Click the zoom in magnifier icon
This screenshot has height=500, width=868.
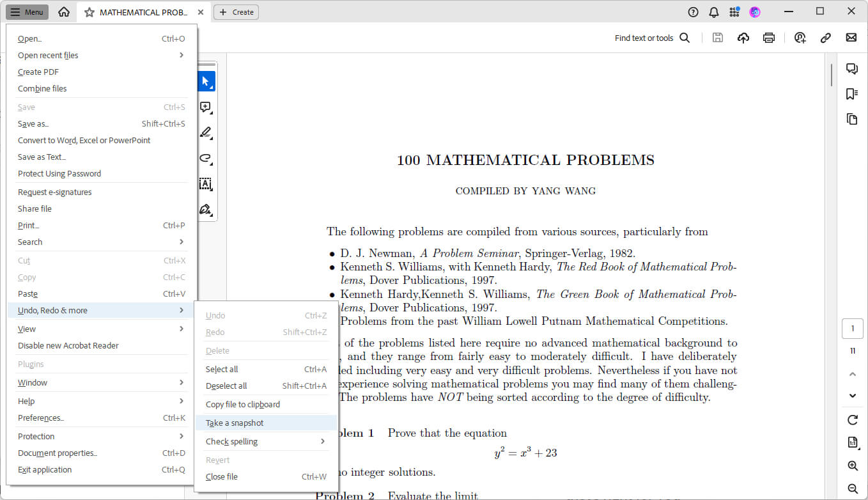pyautogui.click(x=852, y=465)
